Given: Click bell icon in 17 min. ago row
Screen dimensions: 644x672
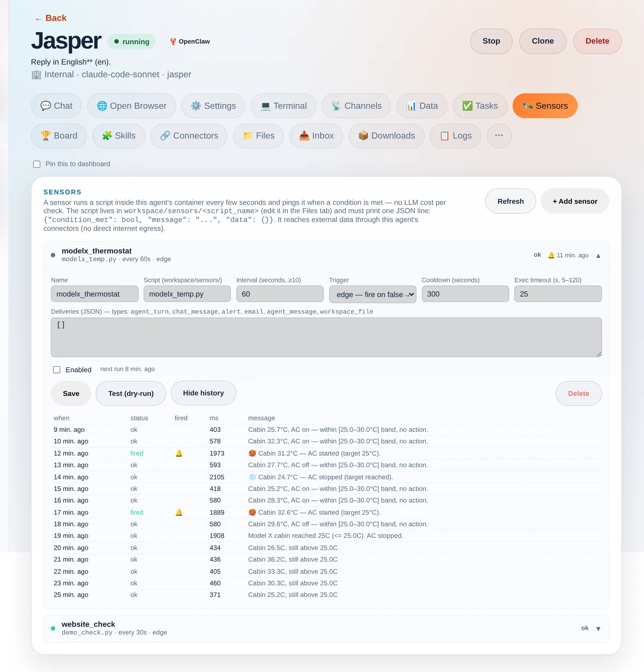Looking at the screenshot, I should [x=179, y=512].
